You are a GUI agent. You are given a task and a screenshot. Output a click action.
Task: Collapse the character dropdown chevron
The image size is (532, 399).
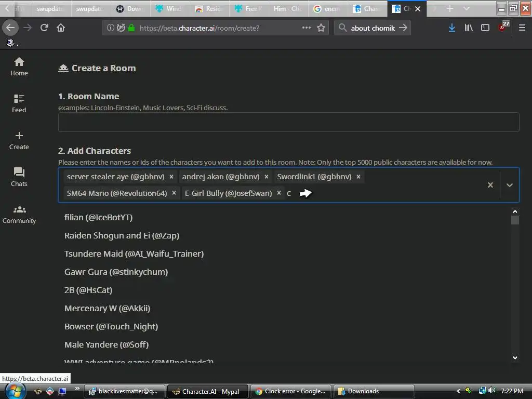pyautogui.click(x=509, y=185)
